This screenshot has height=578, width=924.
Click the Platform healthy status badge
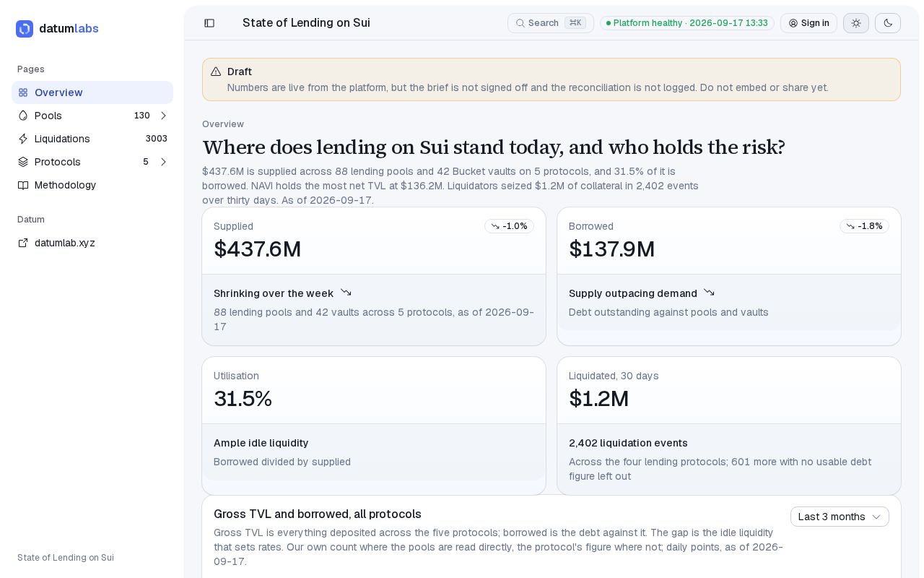tap(687, 23)
